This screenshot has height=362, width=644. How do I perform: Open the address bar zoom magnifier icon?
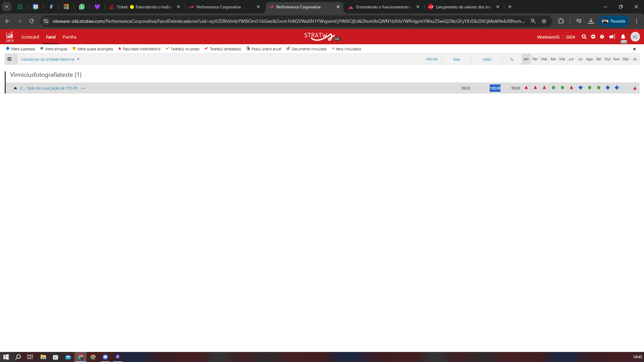coord(533,21)
